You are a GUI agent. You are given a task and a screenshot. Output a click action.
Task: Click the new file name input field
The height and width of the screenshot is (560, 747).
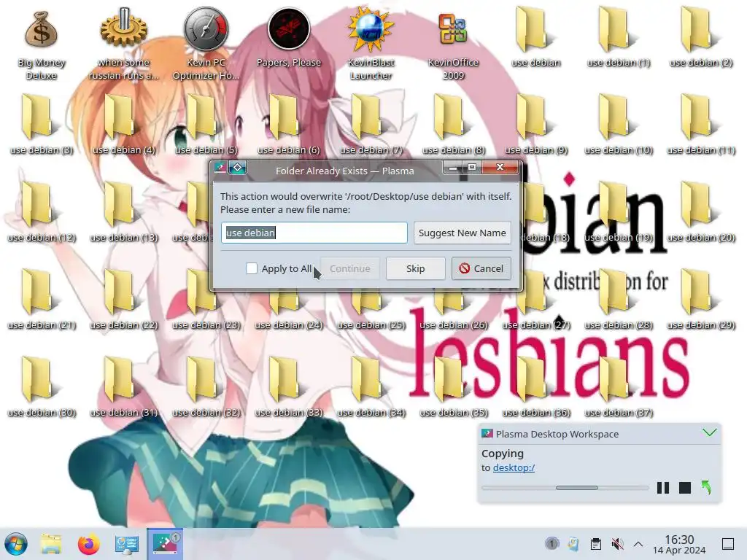point(314,233)
